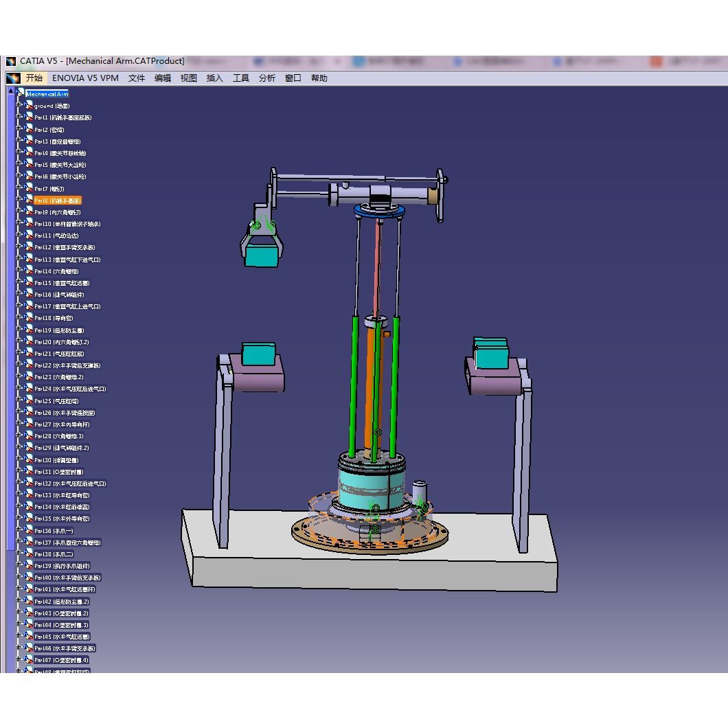The height and width of the screenshot is (728, 728).
Task: Click the tree scrollbar up arrow
Action: tap(11, 91)
